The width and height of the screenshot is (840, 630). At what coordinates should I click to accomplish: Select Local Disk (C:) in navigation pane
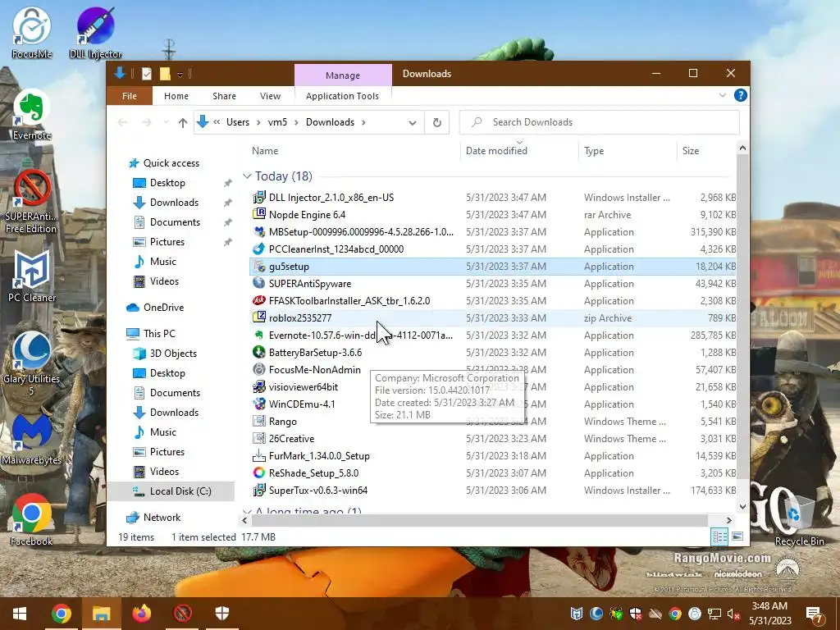click(x=180, y=491)
